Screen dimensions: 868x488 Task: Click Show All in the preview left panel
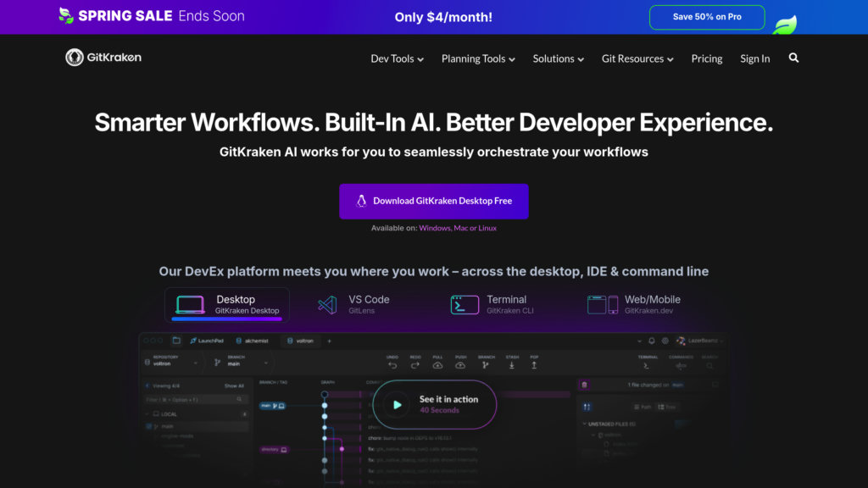pos(234,385)
